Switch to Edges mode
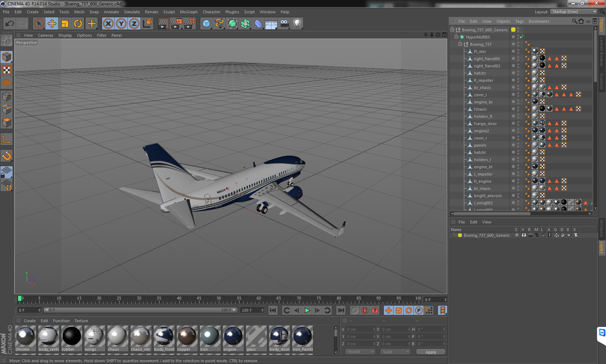Image resolution: width=606 pixels, height=364 pixels. pyautogui.click(x=6, y=109)
